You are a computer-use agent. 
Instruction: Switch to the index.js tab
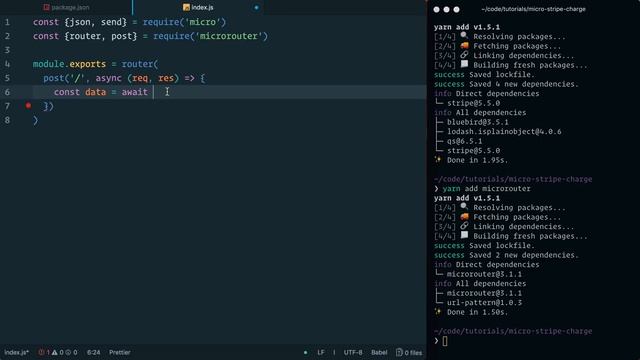198,7
